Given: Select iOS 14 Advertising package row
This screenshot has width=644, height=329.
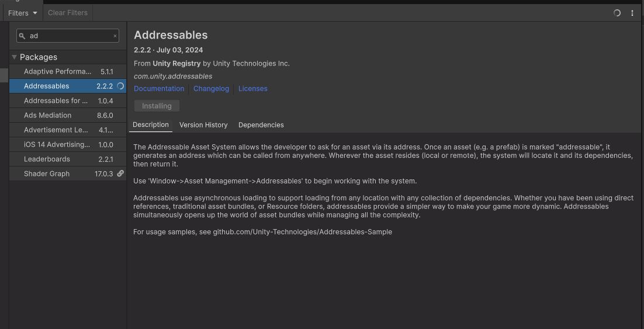Looking at the screenshot, I should (68, 144).
